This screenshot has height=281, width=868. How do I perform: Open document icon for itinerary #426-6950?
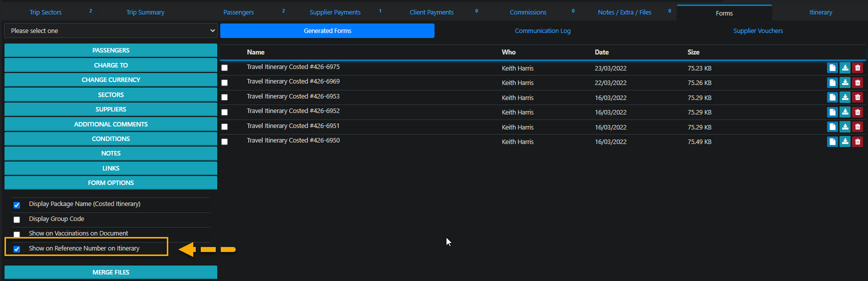tap(832, 142)
